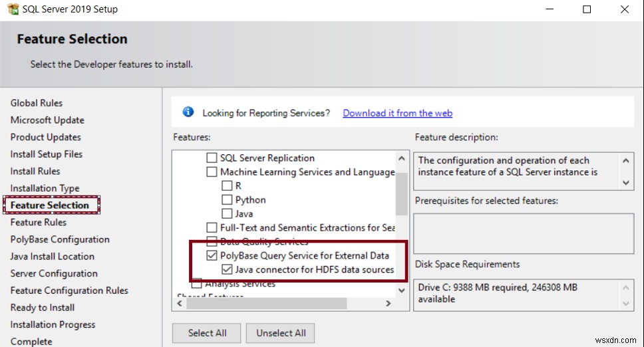Viewport: 644px width, 347px height.
Task: Click the Unselect All button
Action: click(x=280, y=333)
